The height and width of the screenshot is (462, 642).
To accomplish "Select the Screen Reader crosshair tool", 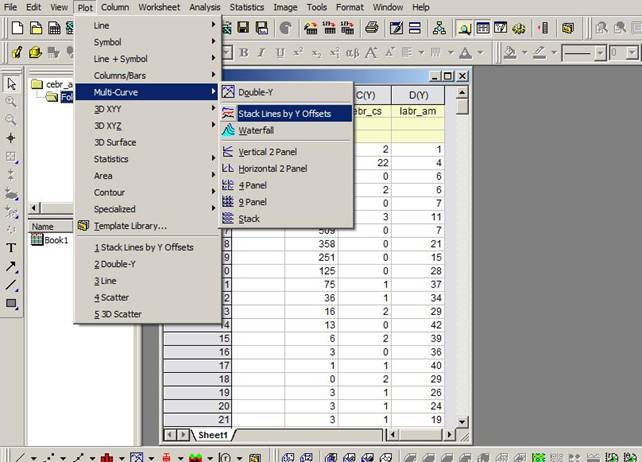I will point(11,138).
